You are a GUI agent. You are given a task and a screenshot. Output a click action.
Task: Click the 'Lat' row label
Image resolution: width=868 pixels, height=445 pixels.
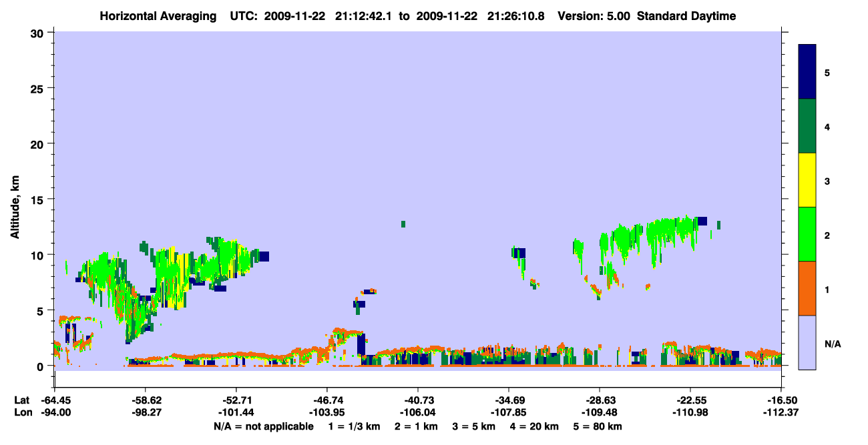22,400
